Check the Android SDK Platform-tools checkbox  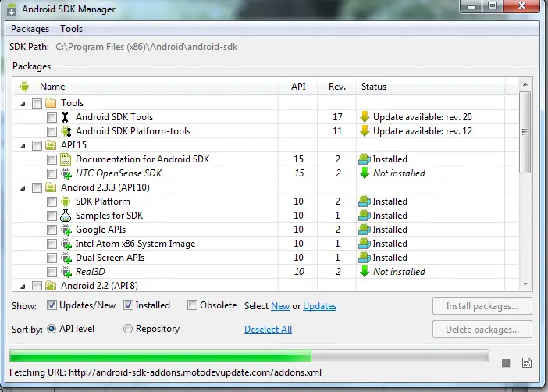pos(52,131)
